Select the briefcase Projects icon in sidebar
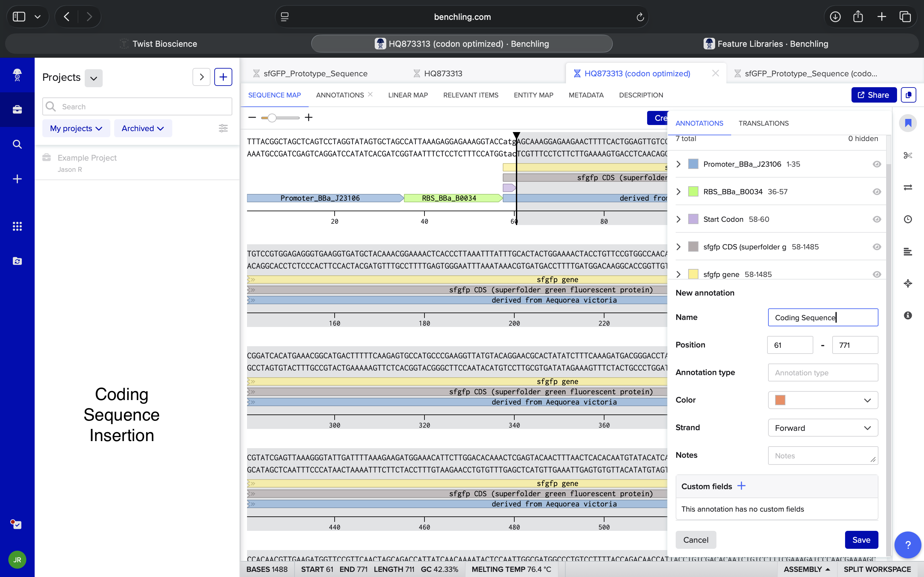The width and height of the screenshot is (924, 577). click(x=17, y=110)
